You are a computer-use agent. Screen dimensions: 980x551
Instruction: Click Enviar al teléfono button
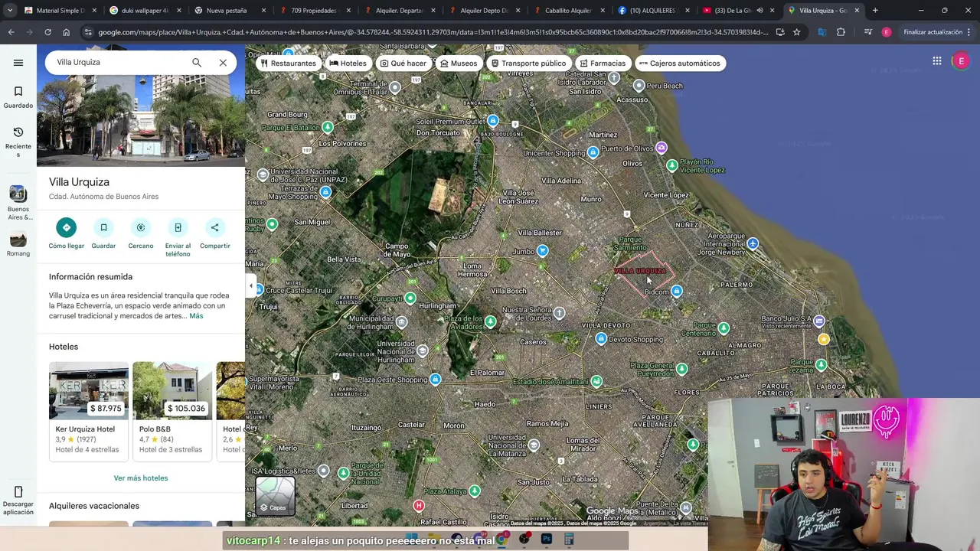178,237
